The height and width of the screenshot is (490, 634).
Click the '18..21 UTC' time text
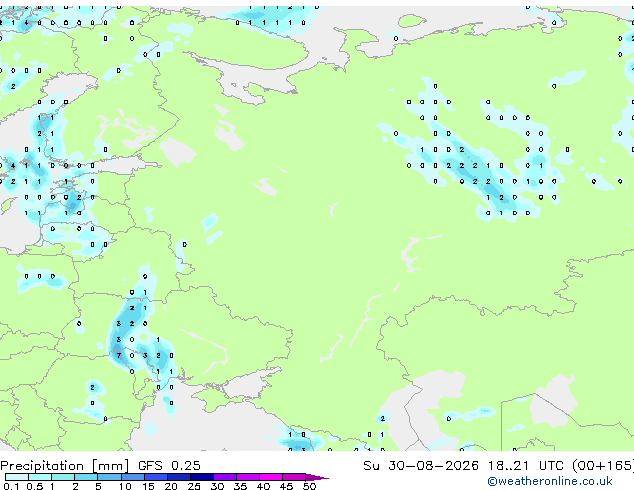click(526, 465)
